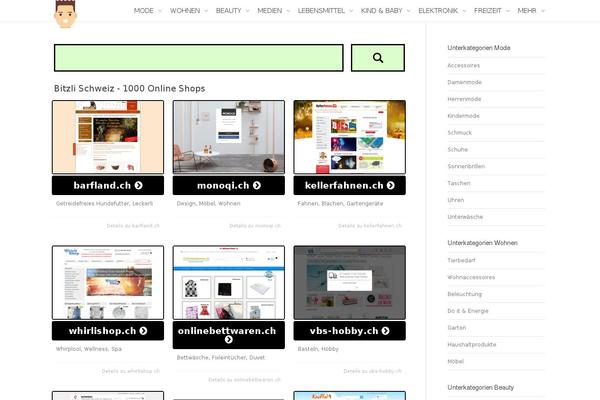The height and width of the screenshot is (400, 600).
Task: Open Details zu kellerfahnen.ch link
Action: tap(370, 226)
